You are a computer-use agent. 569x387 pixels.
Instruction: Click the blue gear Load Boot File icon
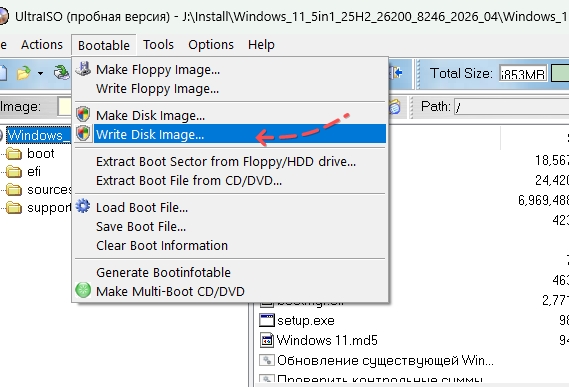[83, 206]
